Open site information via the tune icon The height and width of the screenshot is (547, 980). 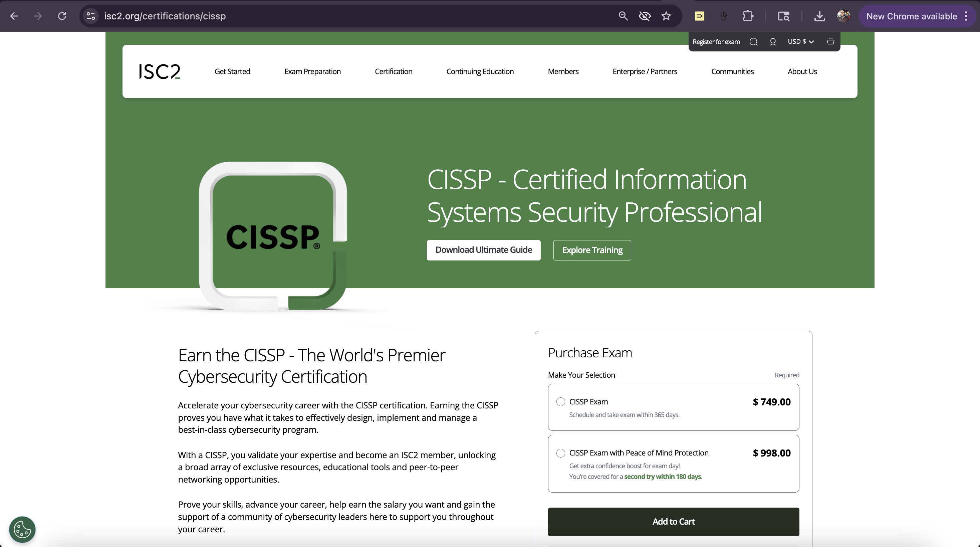tap(90, 16)
